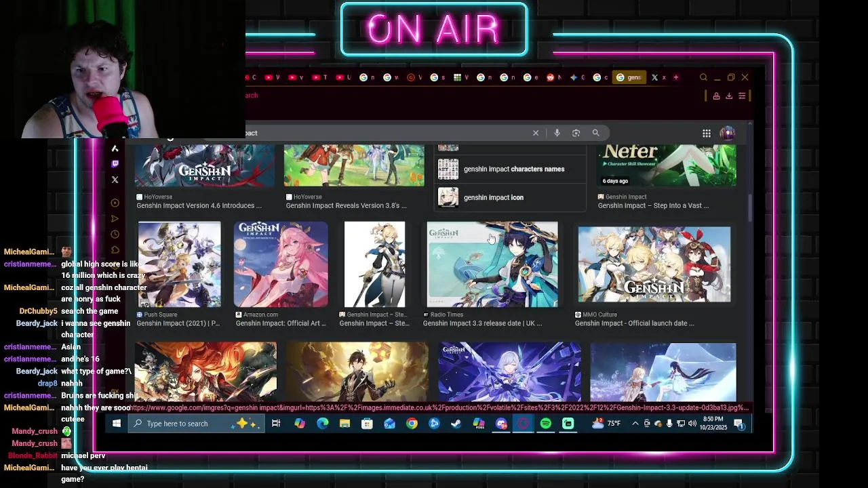
Task: Switch to the active 'gens' Google tab
Action: (x=629, y=77)
